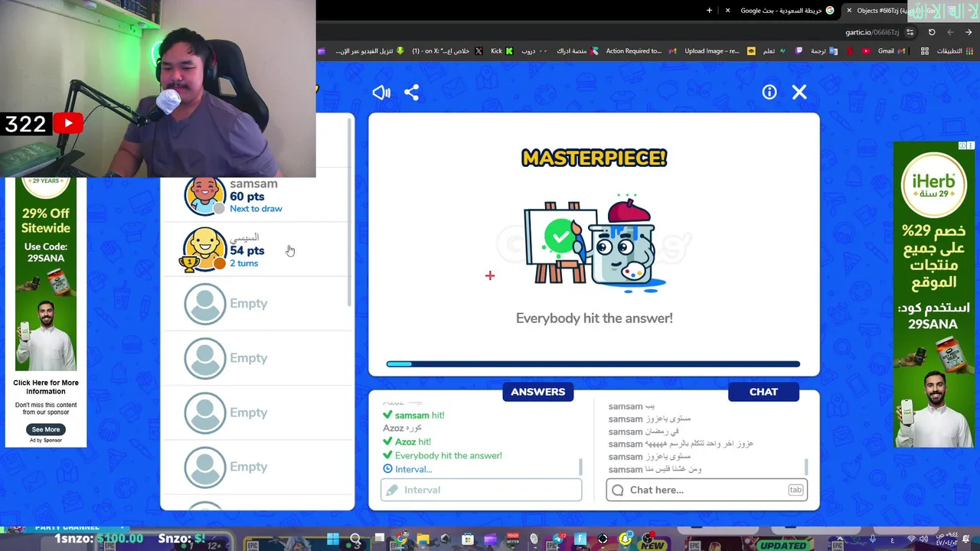This screenshot has width=980, height=551.
Task: Open the iHerb ad banner on right
Action: click(933, 295)
